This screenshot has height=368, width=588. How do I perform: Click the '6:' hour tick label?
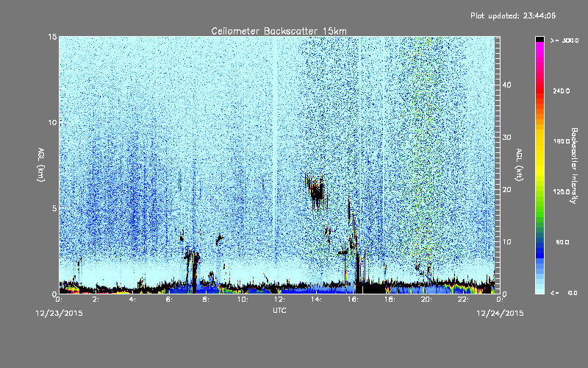(169, 300)
